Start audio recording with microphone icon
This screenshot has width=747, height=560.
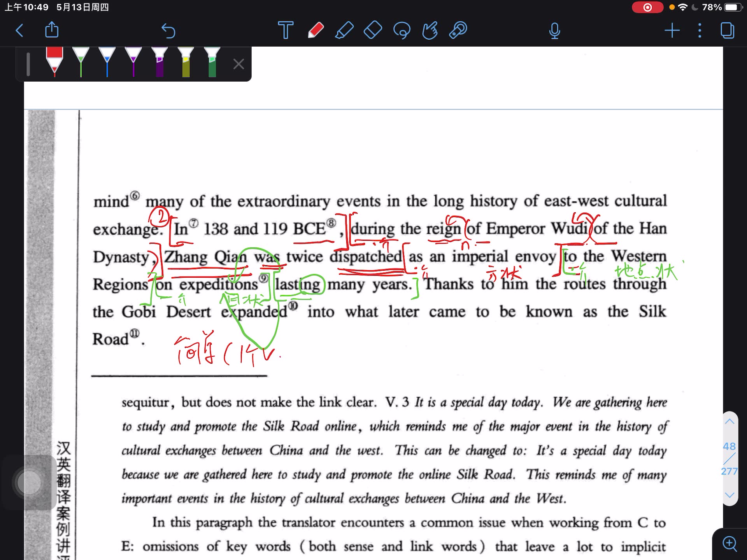(x=555, y=31)
